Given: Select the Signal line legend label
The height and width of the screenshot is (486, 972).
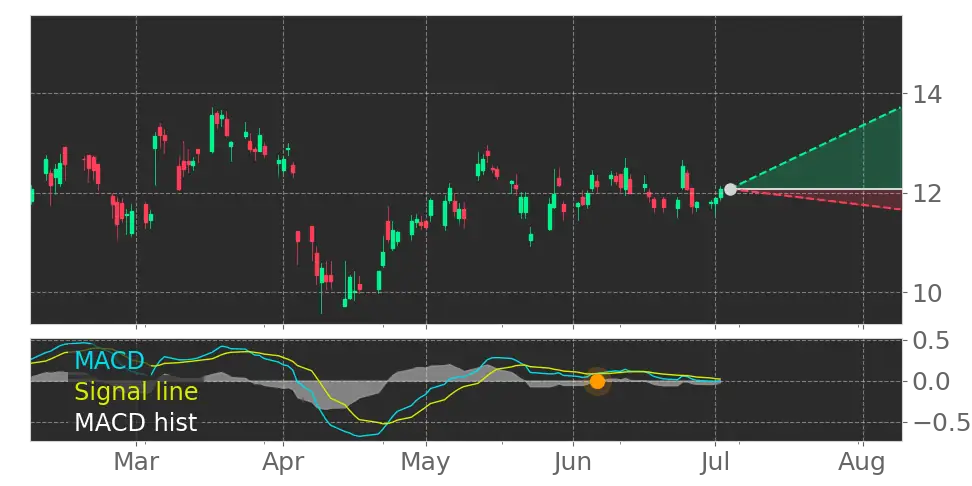Looking at the screenshot, I should pos(136,392).
